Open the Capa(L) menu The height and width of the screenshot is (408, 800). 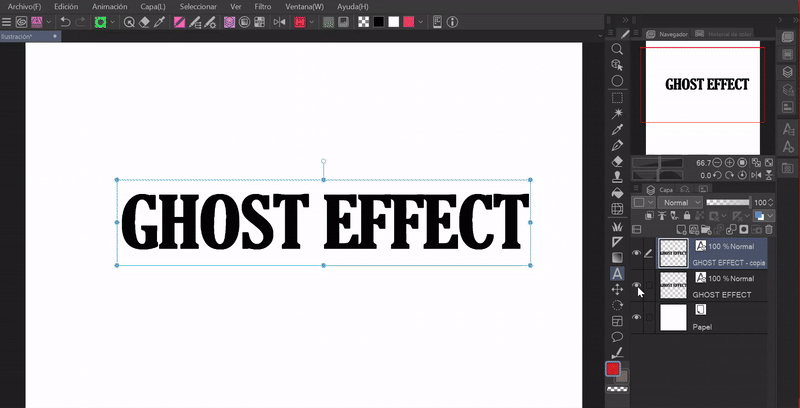153,7
